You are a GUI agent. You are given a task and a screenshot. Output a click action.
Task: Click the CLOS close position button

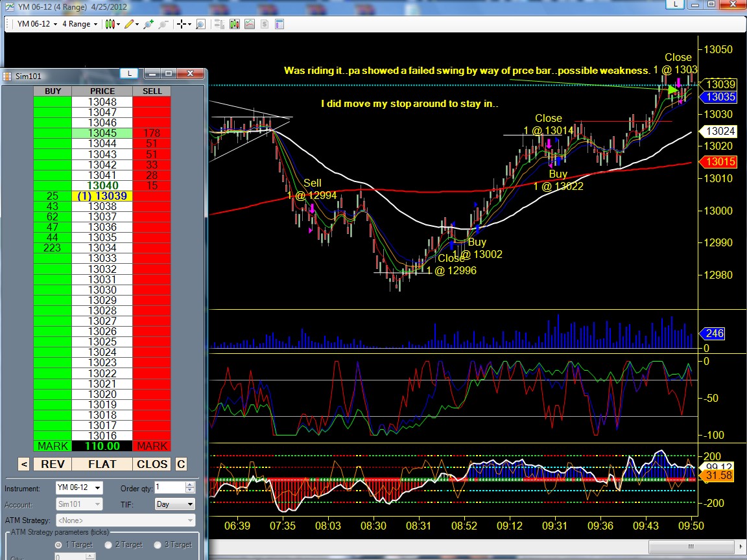coord(152,464)
